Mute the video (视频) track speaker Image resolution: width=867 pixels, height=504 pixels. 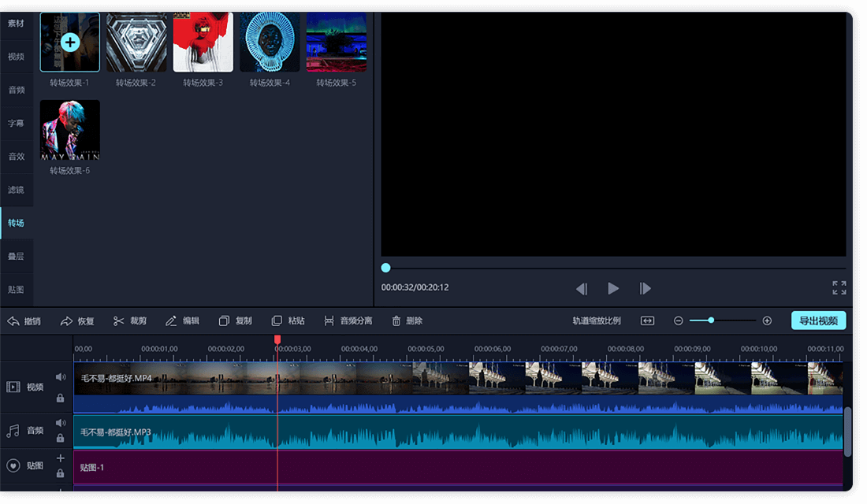tap(60, 377)
